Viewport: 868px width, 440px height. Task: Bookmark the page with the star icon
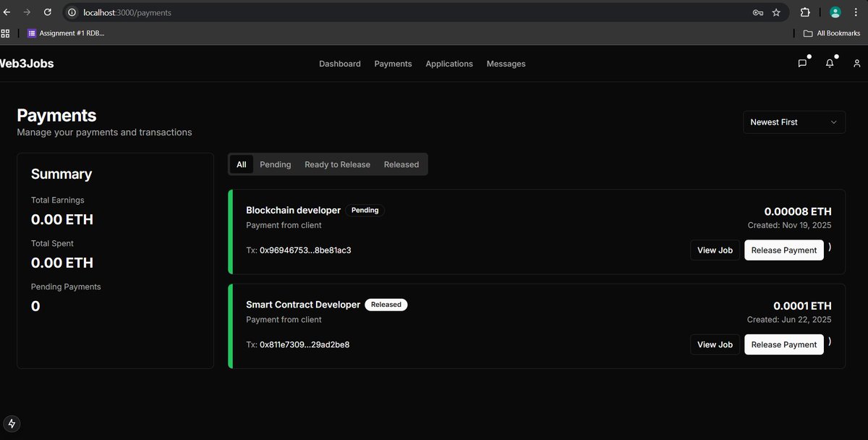(775, 12)
